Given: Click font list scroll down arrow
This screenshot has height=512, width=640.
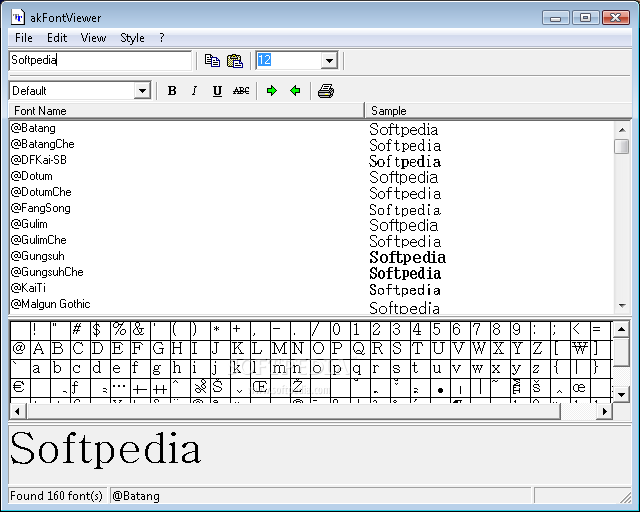Looking at the screenshot, I should click(622, 305).
